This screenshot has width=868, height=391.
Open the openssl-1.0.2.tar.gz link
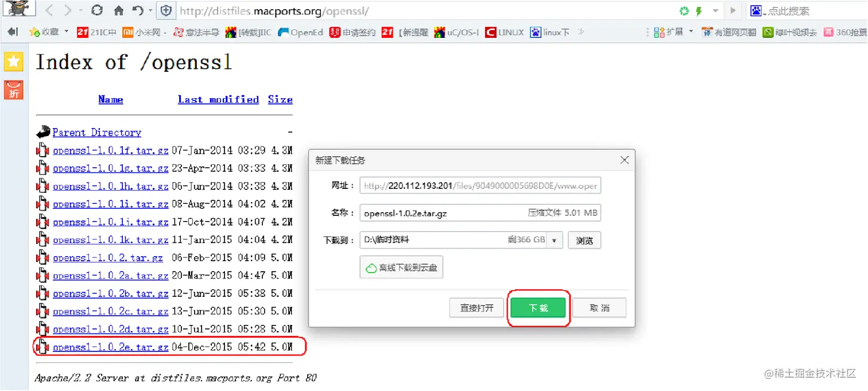pyautogui.click(x=108, y=258)
